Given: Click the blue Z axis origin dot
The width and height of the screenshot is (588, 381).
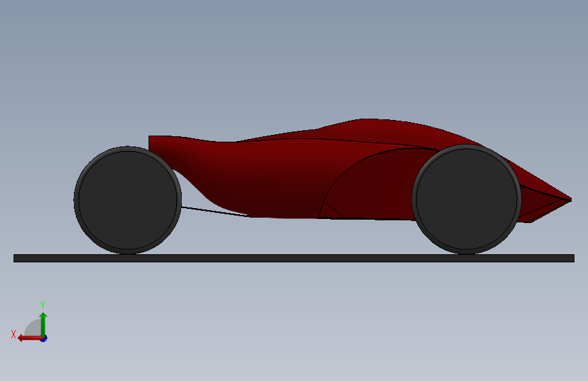Looking at the screenshot, I should pos(44,339).
